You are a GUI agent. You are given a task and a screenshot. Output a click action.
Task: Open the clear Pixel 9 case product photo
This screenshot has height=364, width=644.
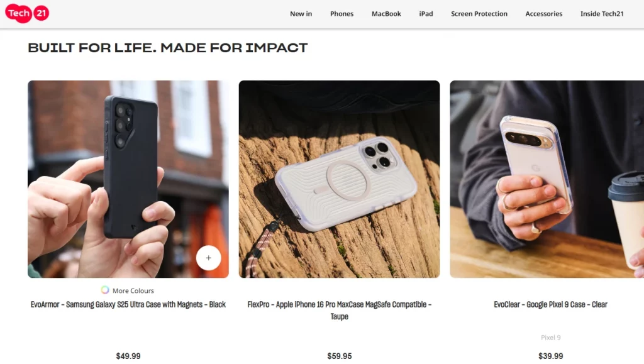click(547, 179)
